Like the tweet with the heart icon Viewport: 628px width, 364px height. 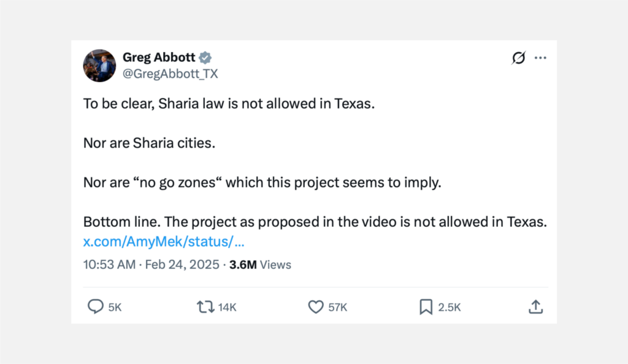(316, 306)
